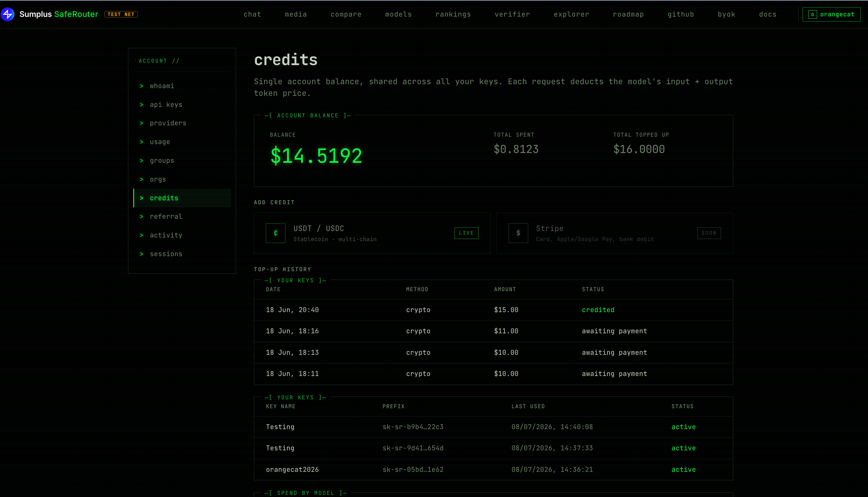View the roadmap page

click(x=628, y=14)
